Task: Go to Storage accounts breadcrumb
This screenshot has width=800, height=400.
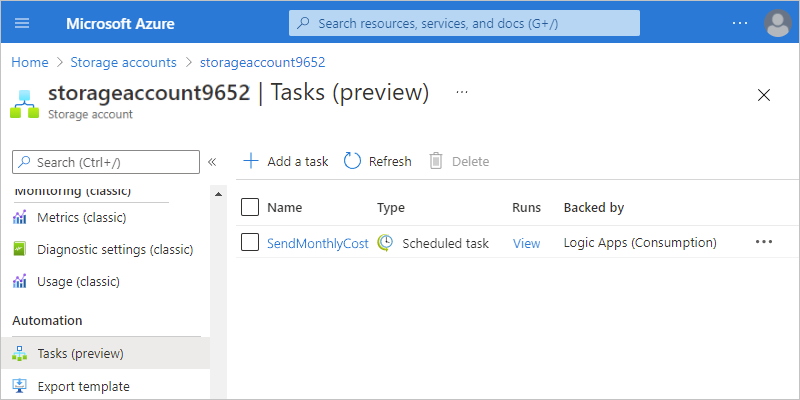Action: [123, 63]
